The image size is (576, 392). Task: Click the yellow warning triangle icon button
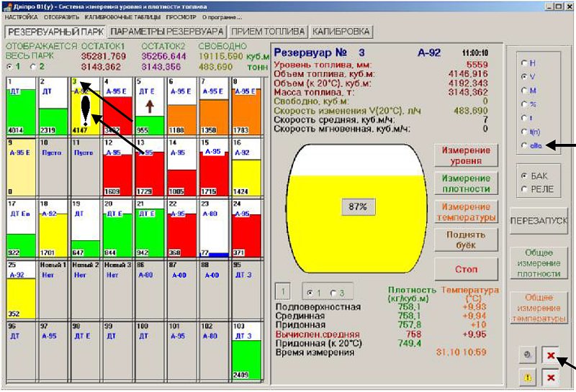coord(528,378)
